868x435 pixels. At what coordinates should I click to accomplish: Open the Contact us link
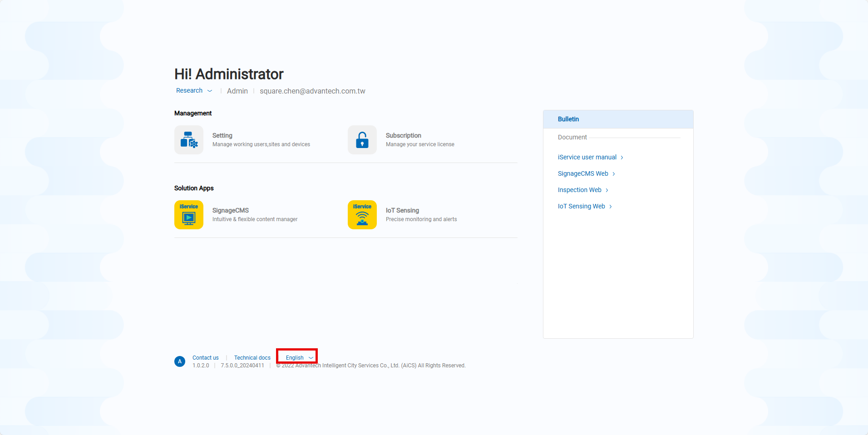pyautogui.click(x=205, y=358)
